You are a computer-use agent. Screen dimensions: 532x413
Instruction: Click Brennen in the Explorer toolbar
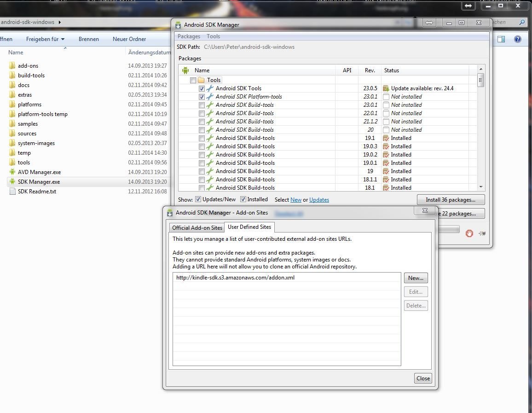pos(88,39)
